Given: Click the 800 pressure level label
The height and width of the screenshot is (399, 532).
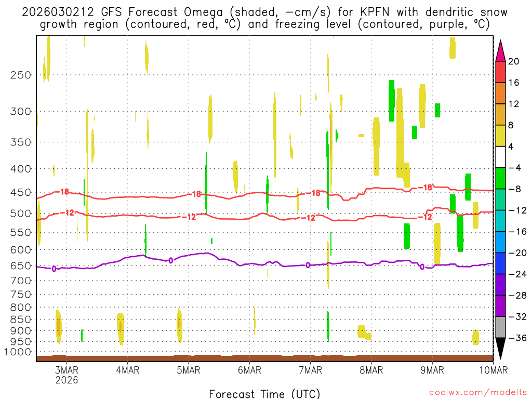Looking at the screenshot, I should [21, 308].
